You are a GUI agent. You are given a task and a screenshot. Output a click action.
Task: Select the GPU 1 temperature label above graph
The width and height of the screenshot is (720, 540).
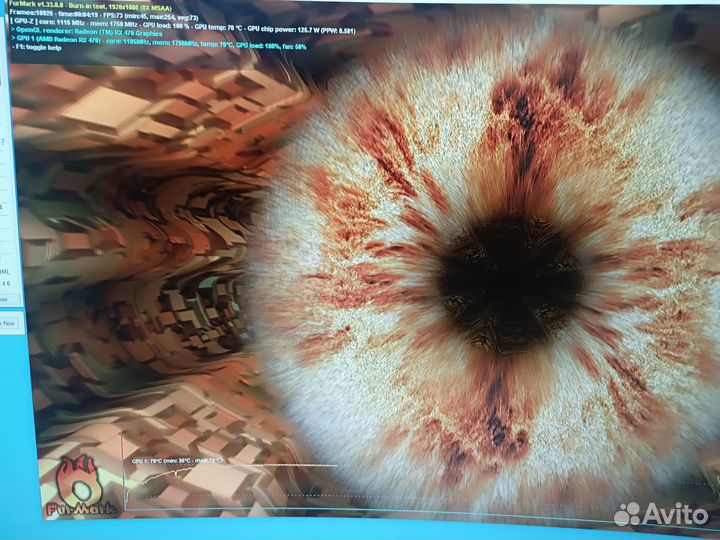tap(177, 461)
